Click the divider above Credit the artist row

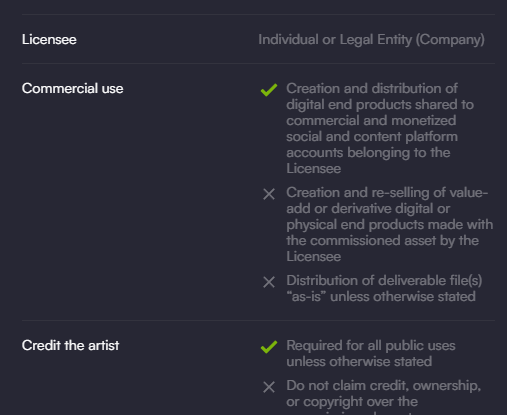[258, 320]
